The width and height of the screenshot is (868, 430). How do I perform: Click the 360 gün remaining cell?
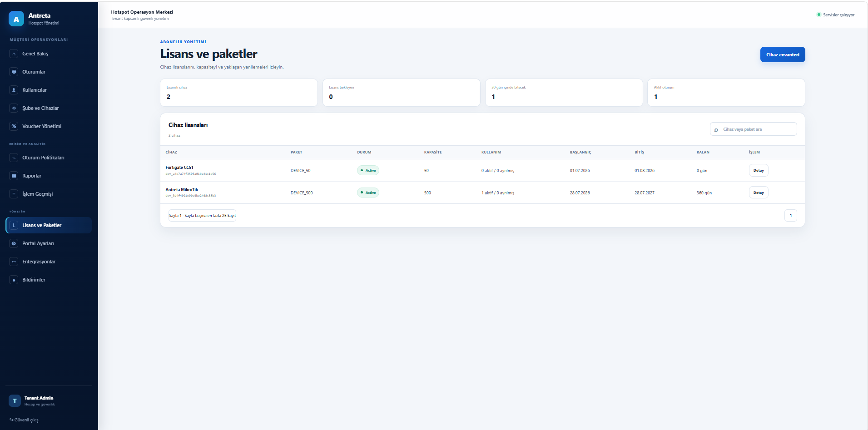[x=704, y=193]
